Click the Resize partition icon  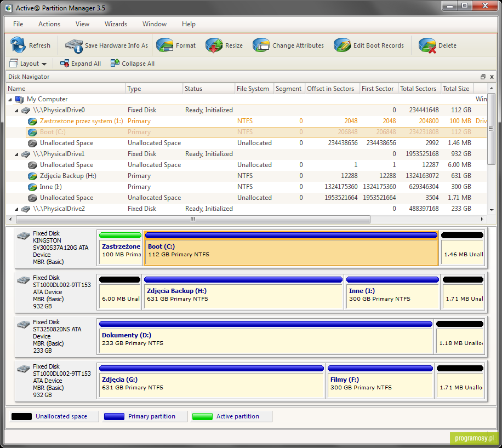214,45
